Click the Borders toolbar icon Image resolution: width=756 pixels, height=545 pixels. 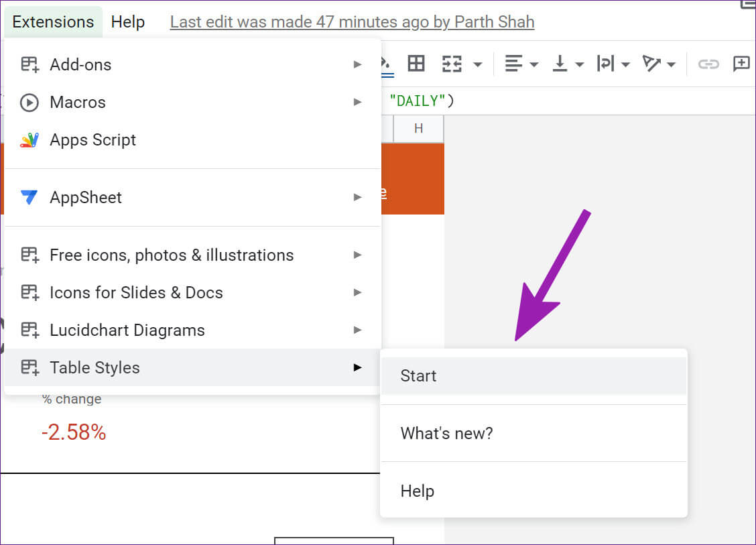click(x=416, y=64)
